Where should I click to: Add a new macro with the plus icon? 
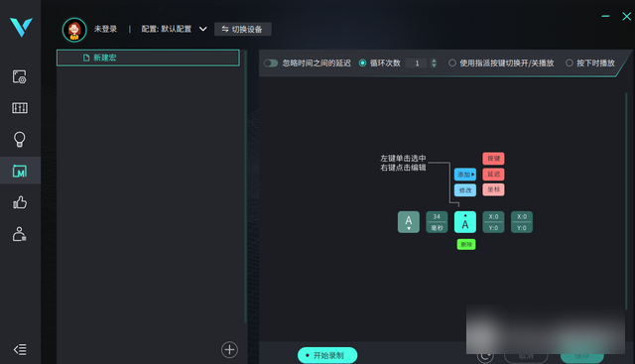coord(229,349)
